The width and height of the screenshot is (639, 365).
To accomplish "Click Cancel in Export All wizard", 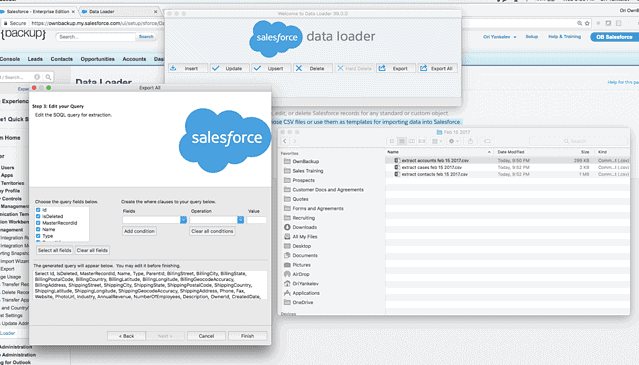I will 206,336.
